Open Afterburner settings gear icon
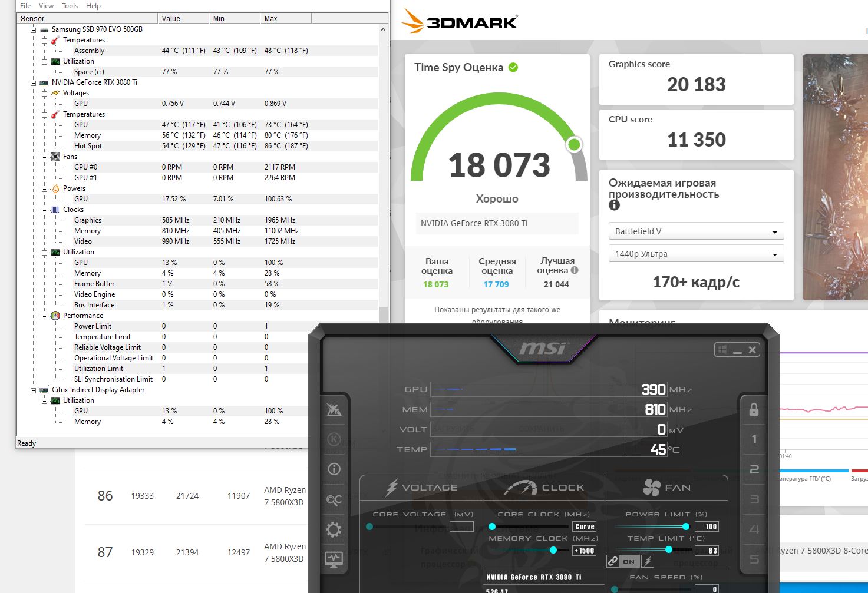 334,529
